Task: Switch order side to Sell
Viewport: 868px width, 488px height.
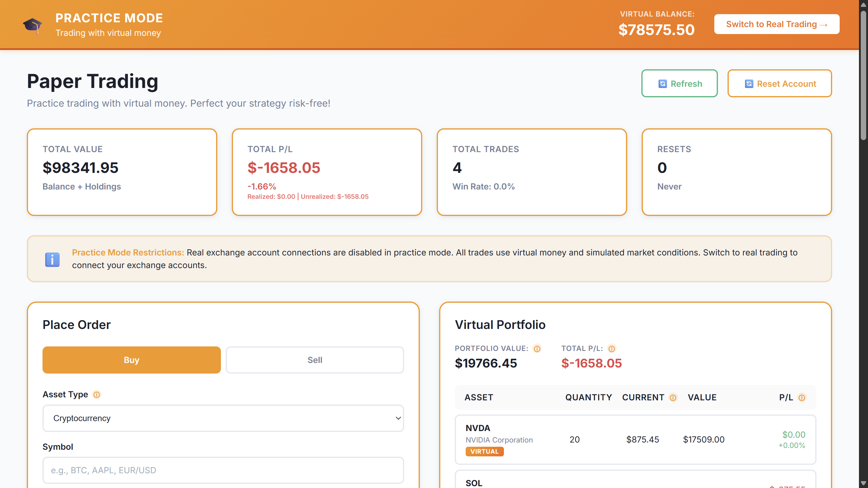Action: 315,360
